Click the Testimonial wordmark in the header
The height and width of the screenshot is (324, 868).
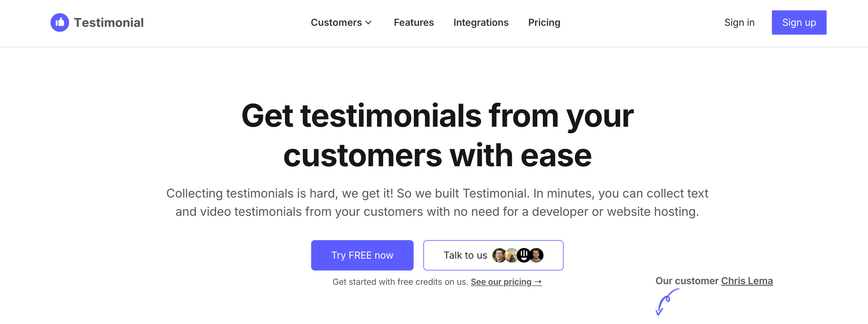[108, 22]
